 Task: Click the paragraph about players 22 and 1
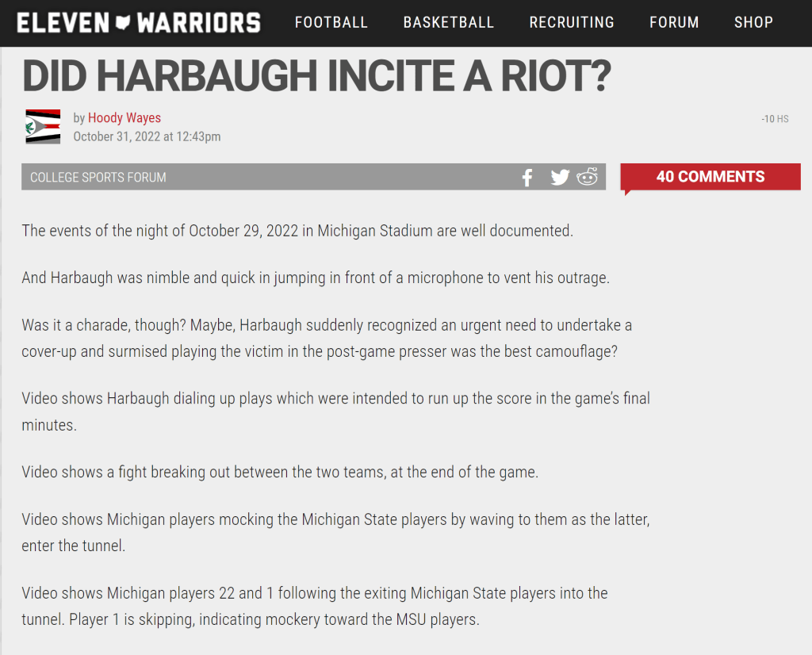coord(315,606)
